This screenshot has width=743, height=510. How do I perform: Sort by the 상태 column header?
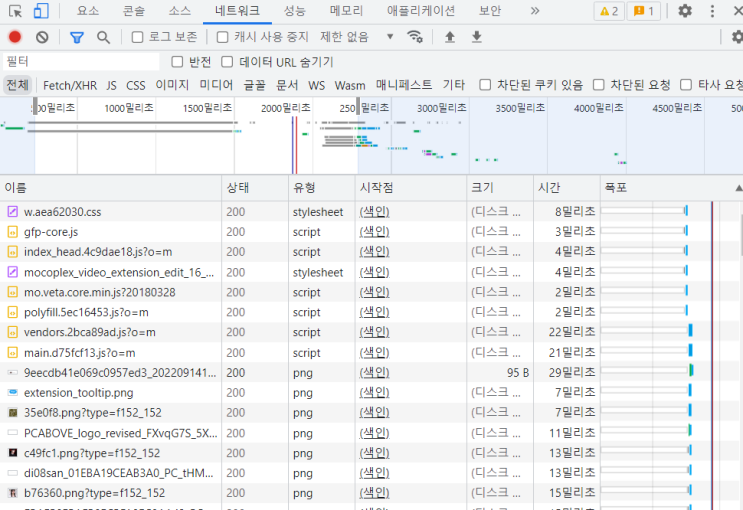255,188
